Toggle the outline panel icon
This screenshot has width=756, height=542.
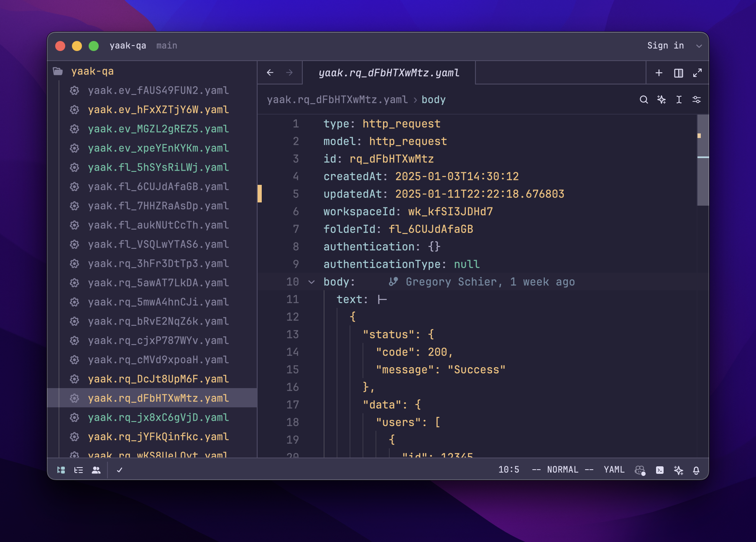[79, 470]
